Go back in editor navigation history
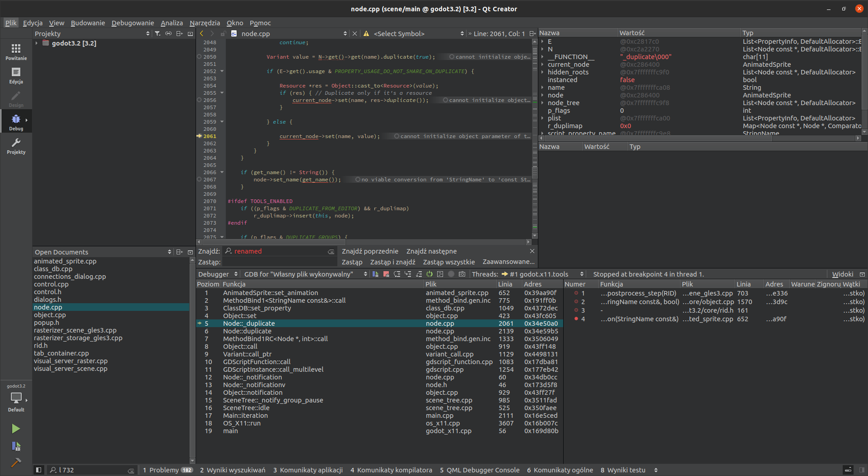This screenshot has height=476, width=868. 201,34
